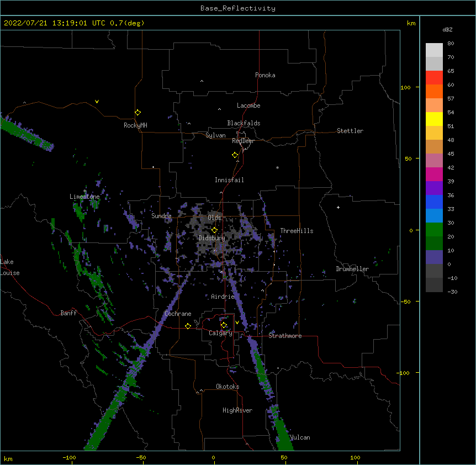The height and width of the screenshot is (465, 476).
Task: Pick the light grey 70-80 dBZ swatch
Action: [x=434, y=50]
